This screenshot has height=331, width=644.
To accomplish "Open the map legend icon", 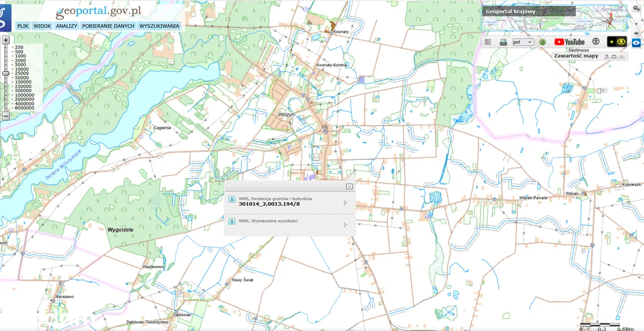I will click(x=488, y=42).
